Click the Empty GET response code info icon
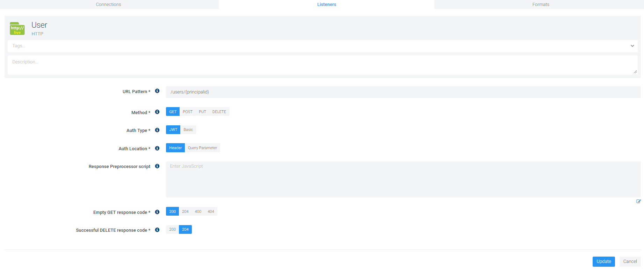The height and width of the screenshot is (272, 644). [157, 212]
